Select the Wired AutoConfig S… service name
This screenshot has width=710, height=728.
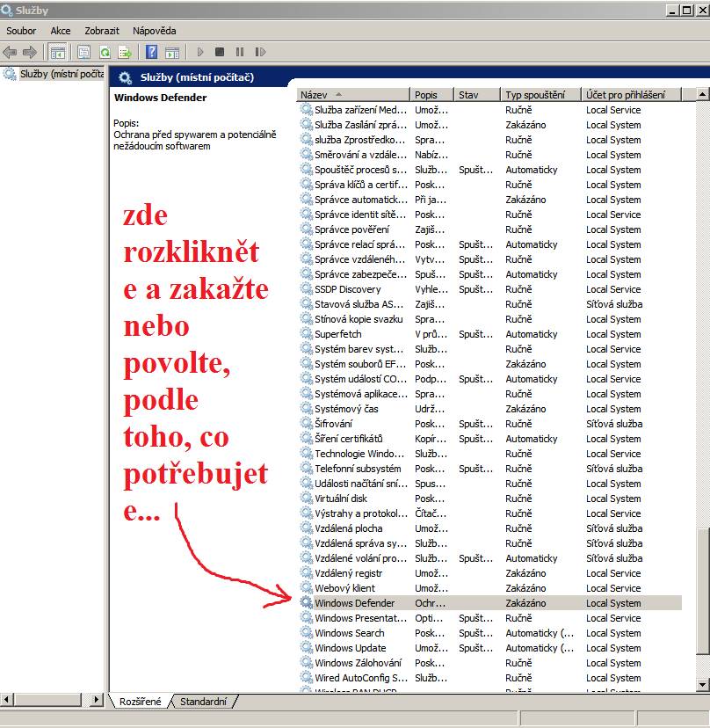pos(361,677)
